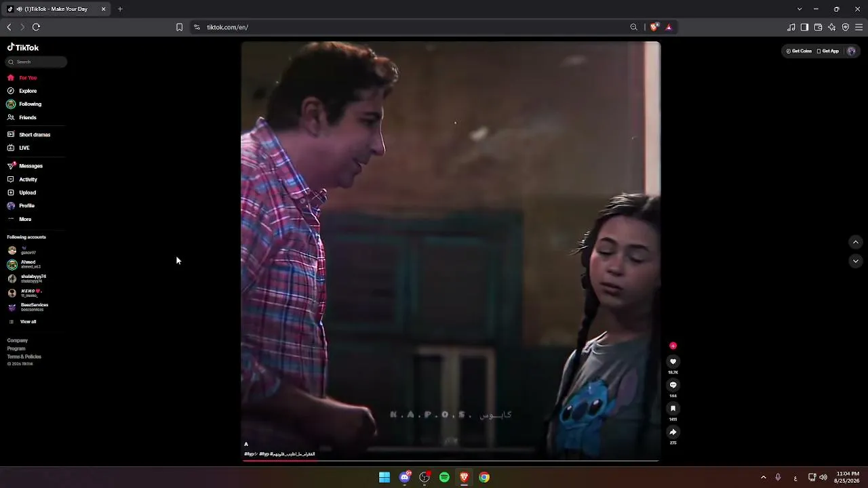Open the Activity notifications
The height and width of the screenshot is (488, 868).
click(22, 180)
